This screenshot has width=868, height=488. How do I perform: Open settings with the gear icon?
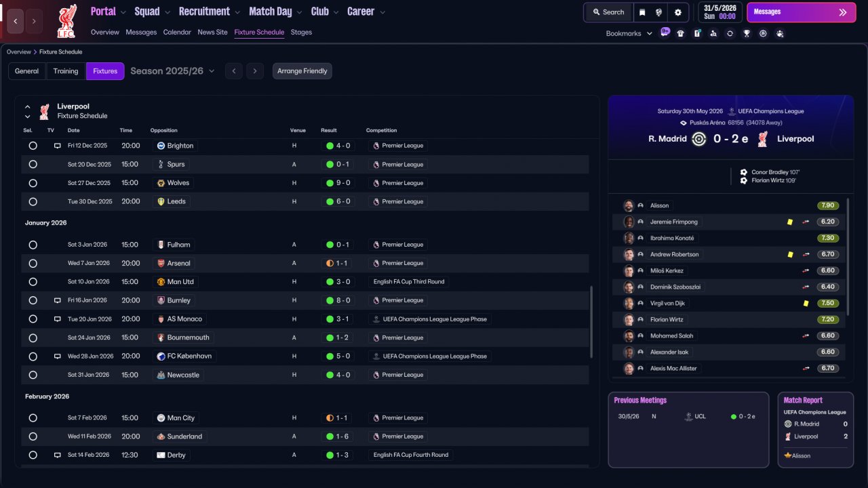(x=677, y=12)
